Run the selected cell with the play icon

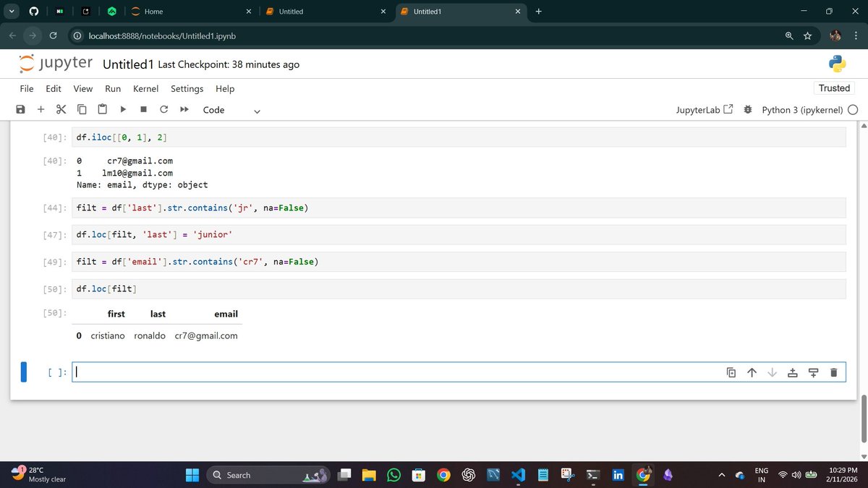click(123, 109)
